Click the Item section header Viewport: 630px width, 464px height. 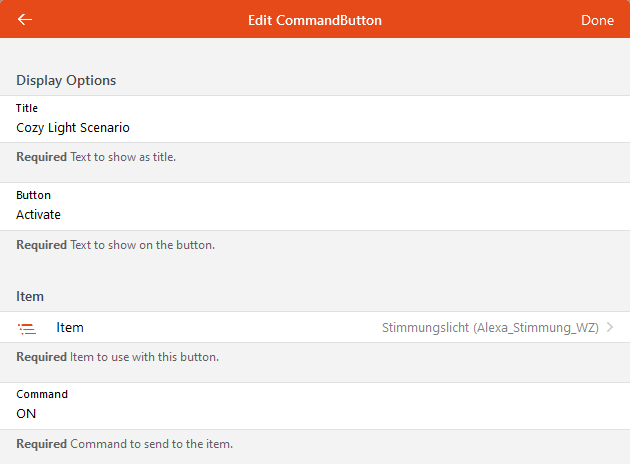30,296
